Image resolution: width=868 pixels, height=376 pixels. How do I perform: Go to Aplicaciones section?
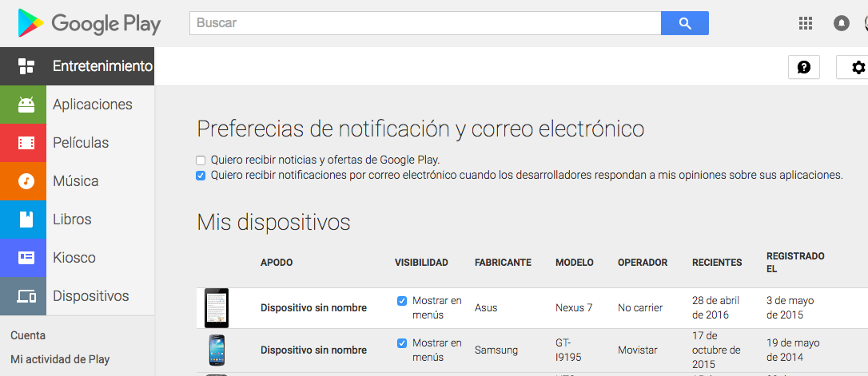click(93, 105)
